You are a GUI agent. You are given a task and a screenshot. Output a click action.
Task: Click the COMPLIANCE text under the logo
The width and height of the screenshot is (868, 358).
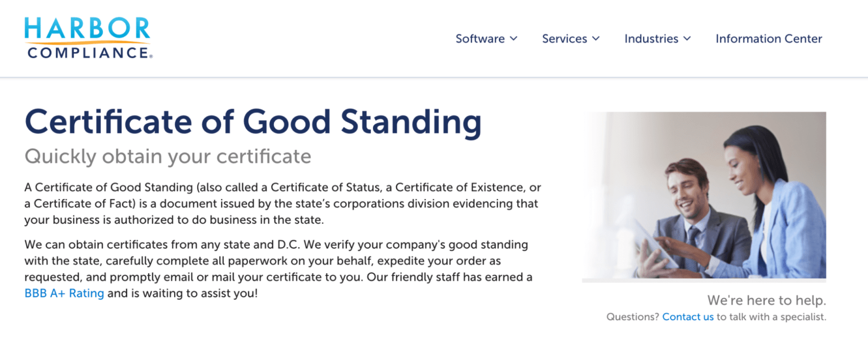(x=89, y=53)
